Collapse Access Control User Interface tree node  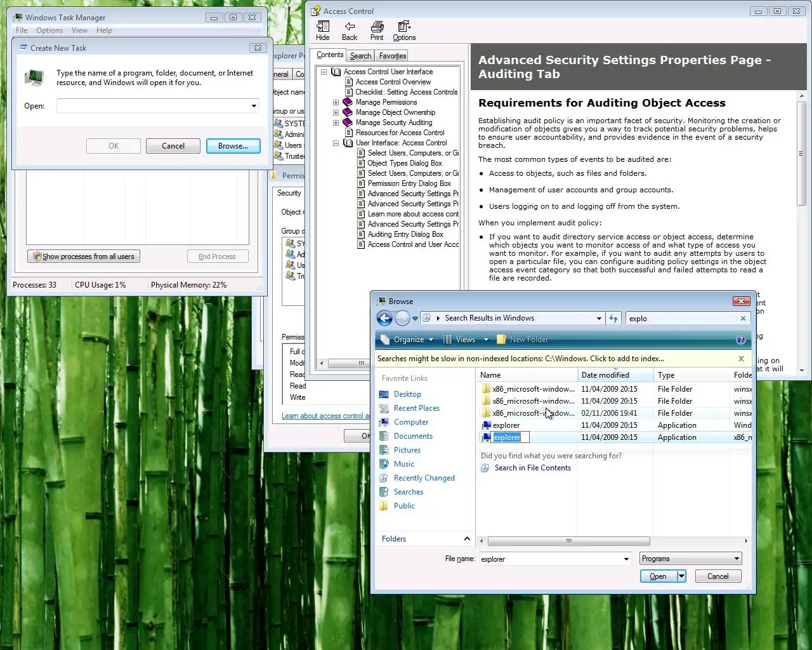pos(324,72)
